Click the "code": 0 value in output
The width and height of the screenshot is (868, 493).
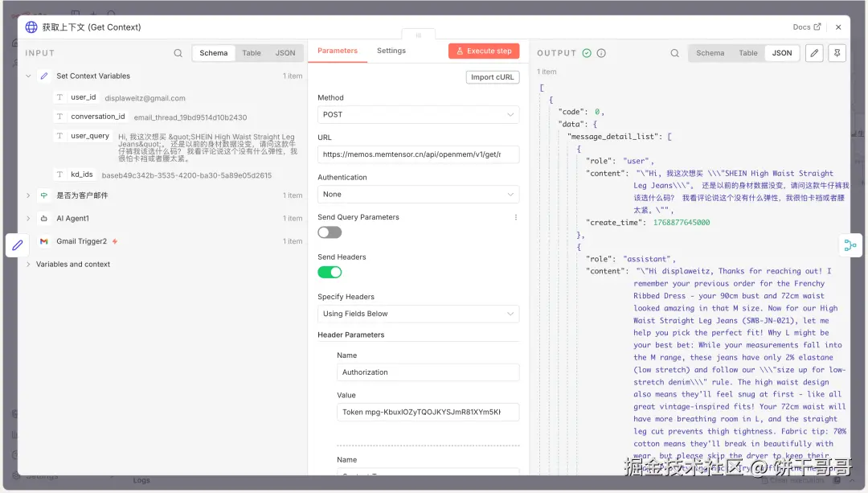point(597,112)
